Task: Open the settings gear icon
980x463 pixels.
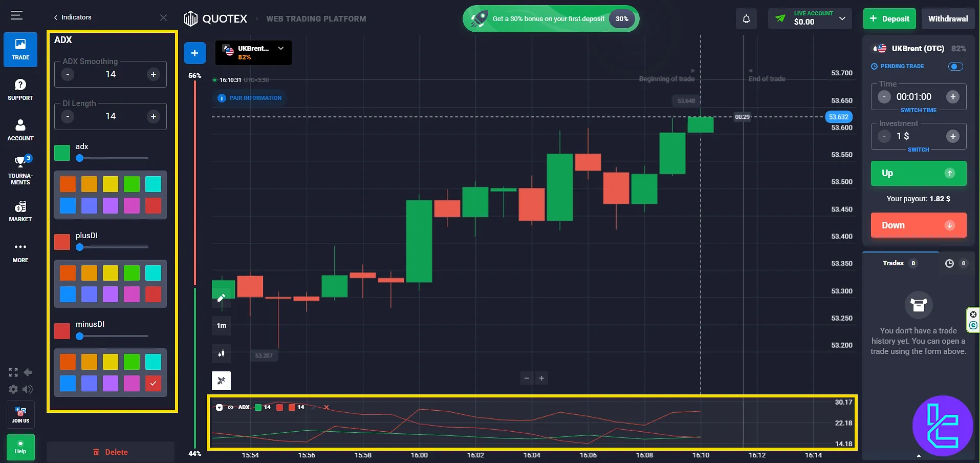Action: [x=13, y=389]
